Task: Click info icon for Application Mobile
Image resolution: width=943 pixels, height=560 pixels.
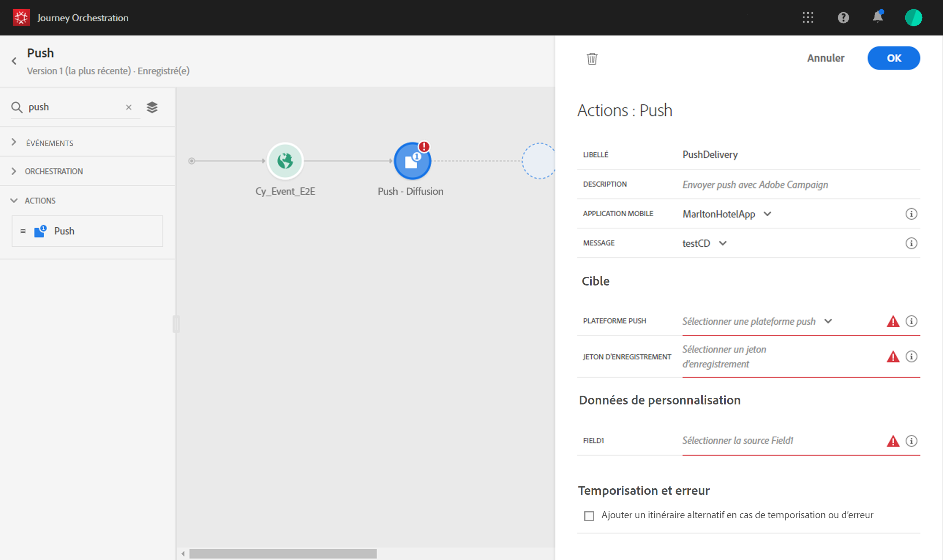Action: pos(911,214)
